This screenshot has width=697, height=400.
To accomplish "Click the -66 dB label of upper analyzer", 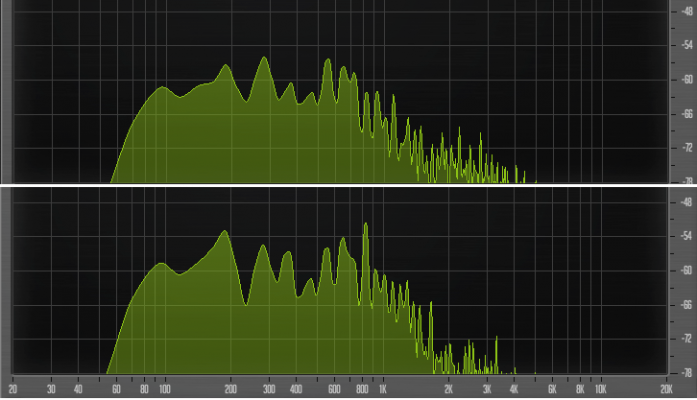I will click(687, 114).
